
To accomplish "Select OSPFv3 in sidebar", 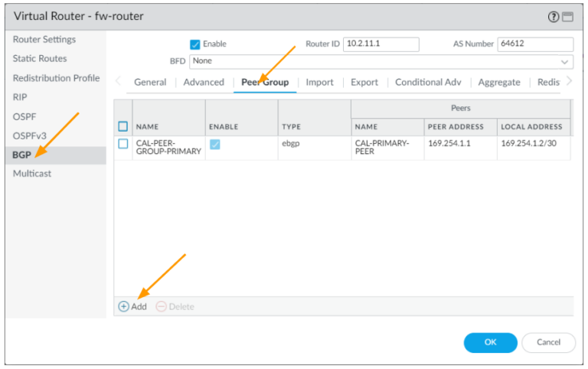I will click(30, 136).
